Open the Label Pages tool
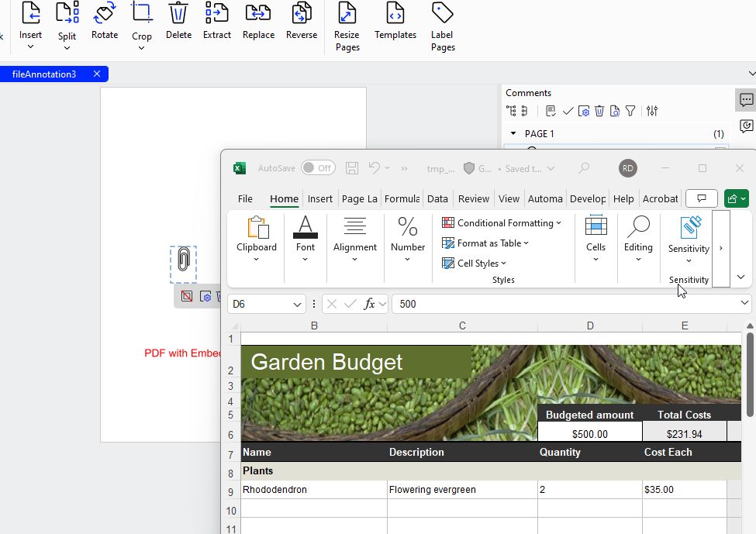 click(x=443, y=26)
